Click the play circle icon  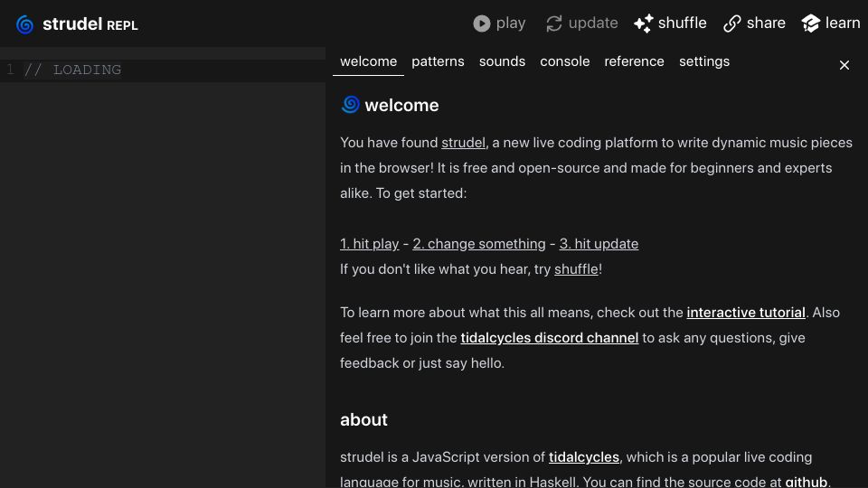482,23
